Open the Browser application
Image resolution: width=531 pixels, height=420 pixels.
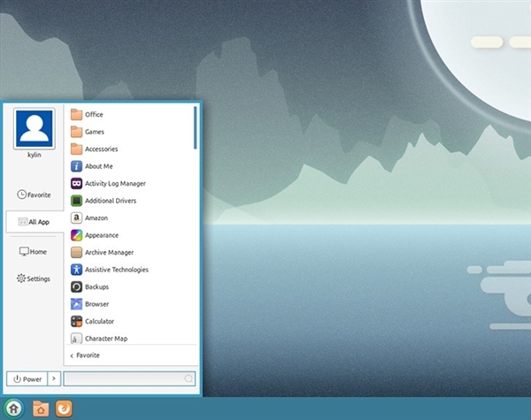point(96,304)
